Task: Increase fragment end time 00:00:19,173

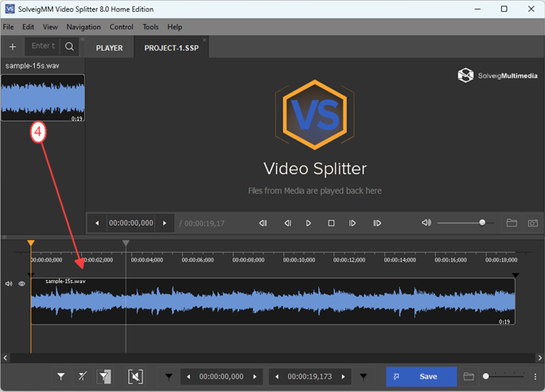Action: [344, 377]
